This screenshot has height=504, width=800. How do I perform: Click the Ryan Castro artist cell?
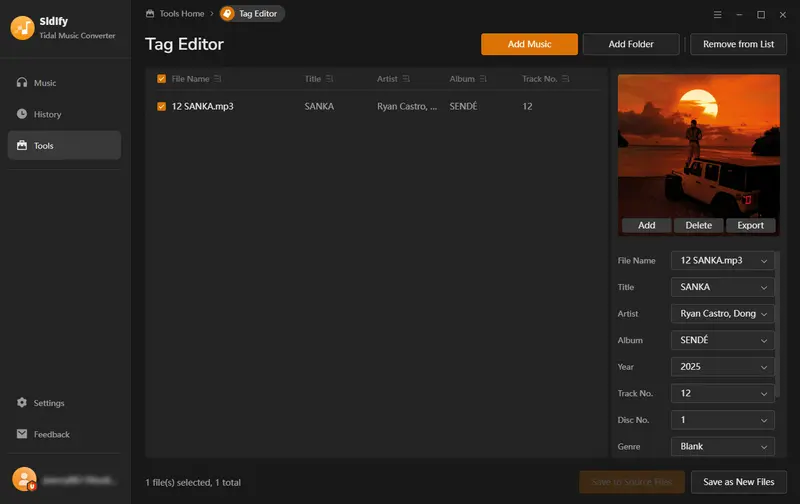pos(407,106)
